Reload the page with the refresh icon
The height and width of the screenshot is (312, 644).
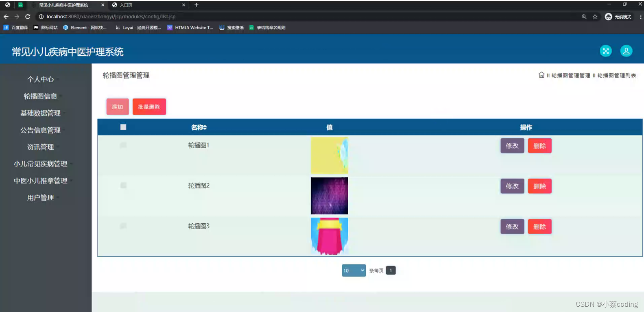(x=28, y=17)
